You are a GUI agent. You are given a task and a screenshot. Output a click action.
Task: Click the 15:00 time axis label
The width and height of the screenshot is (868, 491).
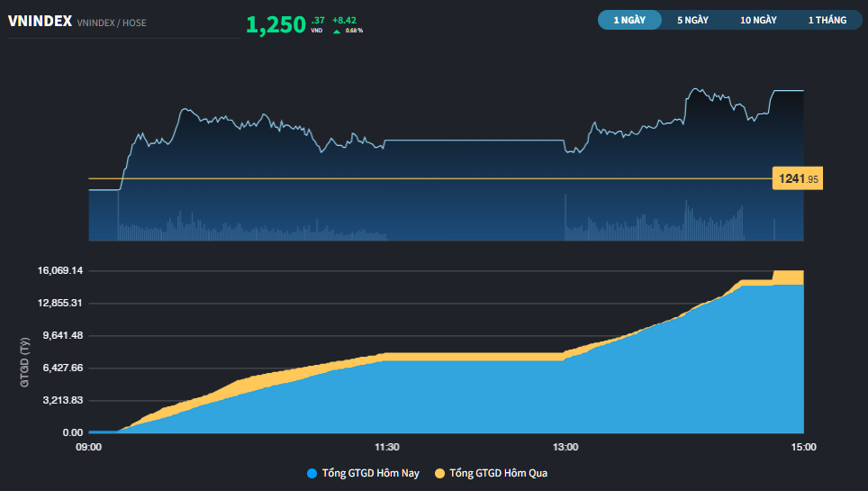[803, 447]
